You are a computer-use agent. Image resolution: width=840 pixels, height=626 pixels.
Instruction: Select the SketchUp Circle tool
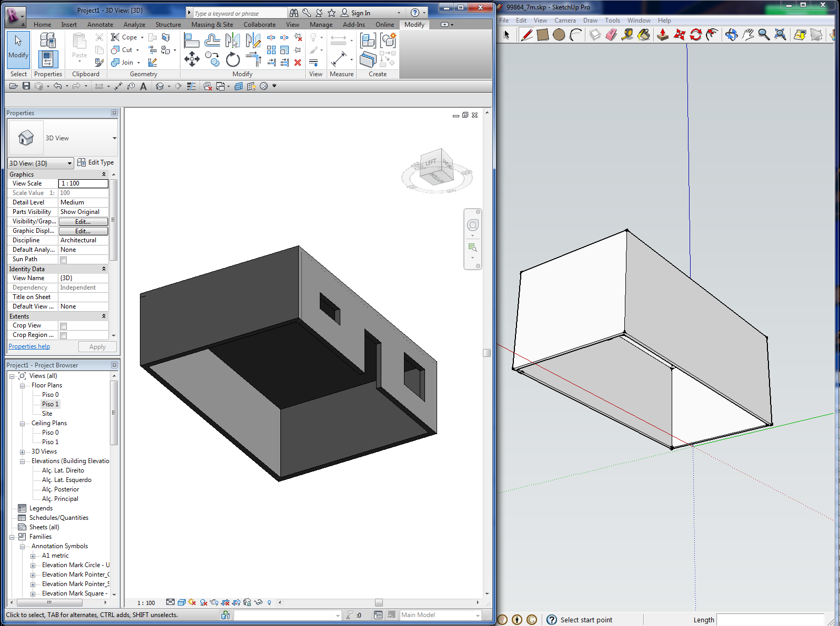point(559,35)
